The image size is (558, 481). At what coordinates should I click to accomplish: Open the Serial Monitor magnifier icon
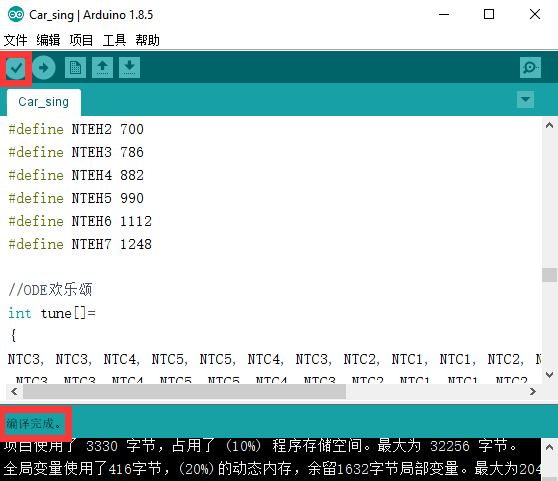tap(530, 67)
